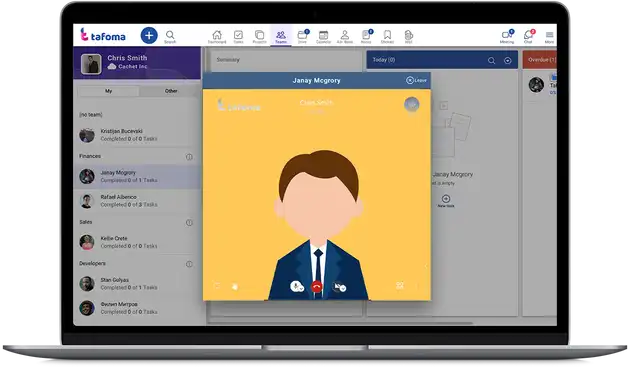Open the Dashboard home icon
The width and height of the screenshot is (630, 367).
(x=217, y=37)
